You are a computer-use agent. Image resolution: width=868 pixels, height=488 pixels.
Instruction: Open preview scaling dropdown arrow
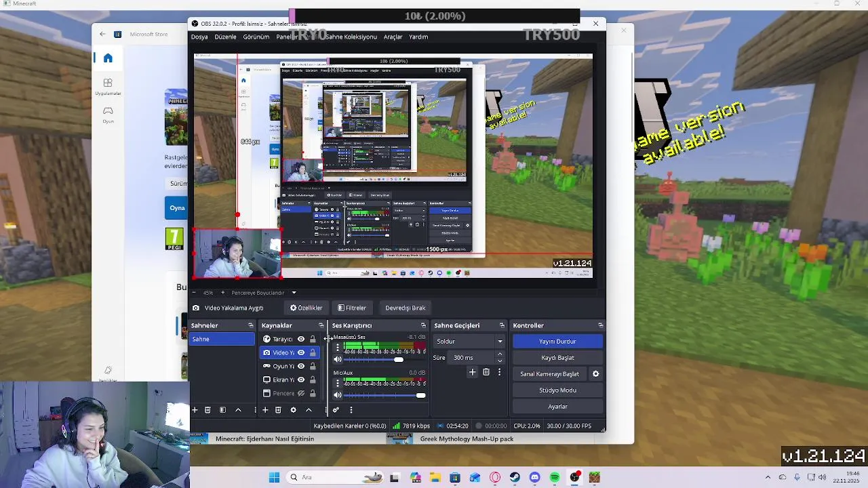tap(294, 293)
